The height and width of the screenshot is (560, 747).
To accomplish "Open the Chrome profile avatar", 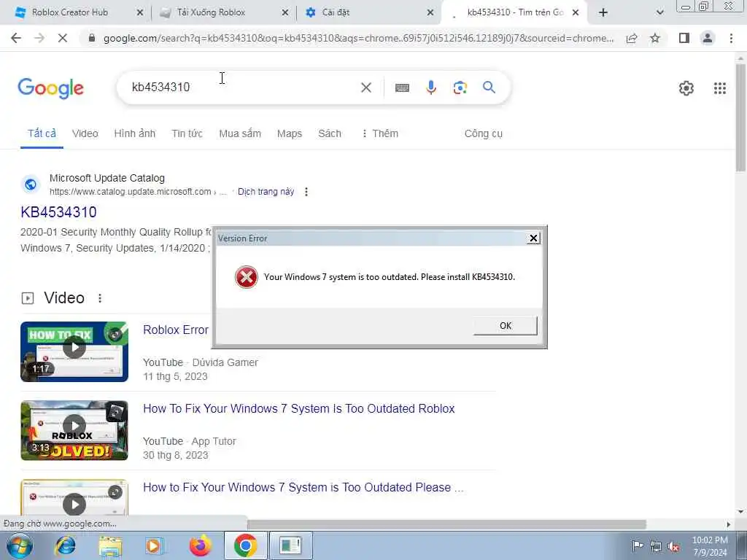I will pos(708,38).
